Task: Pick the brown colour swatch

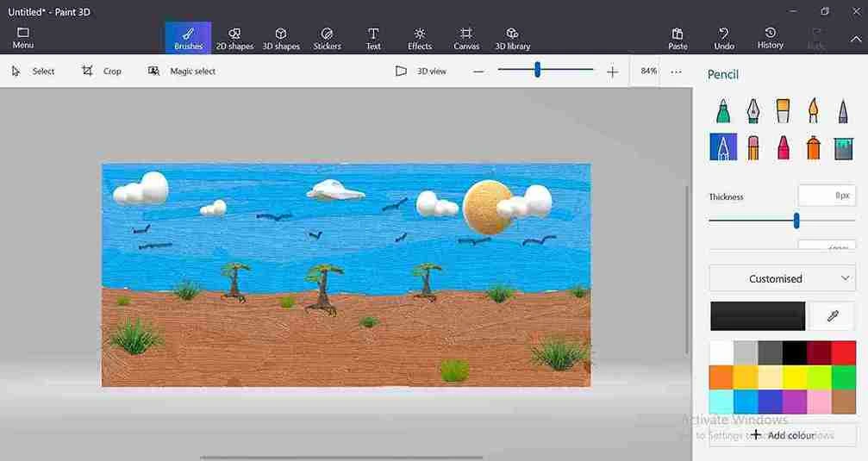Action: pos(844,402)
